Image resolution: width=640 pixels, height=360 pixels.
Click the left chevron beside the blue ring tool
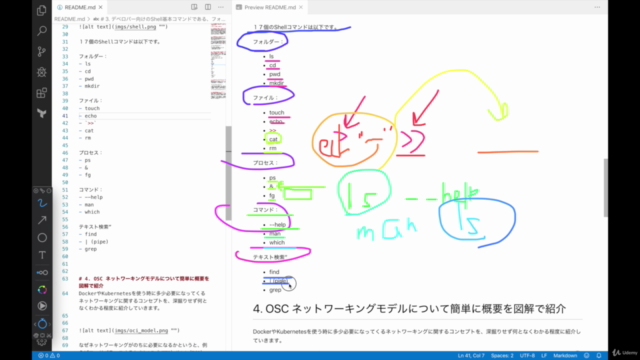(x=35, y=324)
